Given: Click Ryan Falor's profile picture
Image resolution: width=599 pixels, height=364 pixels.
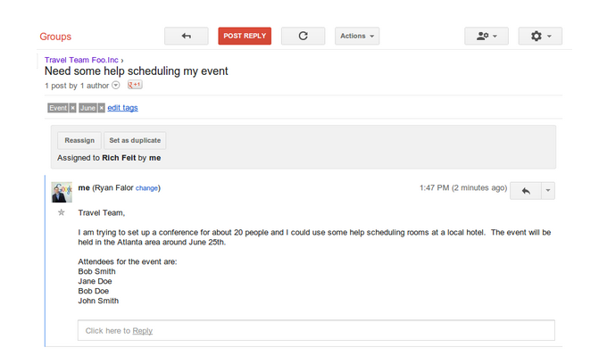Looking at the screenshot, I should (x=62, y=192).
